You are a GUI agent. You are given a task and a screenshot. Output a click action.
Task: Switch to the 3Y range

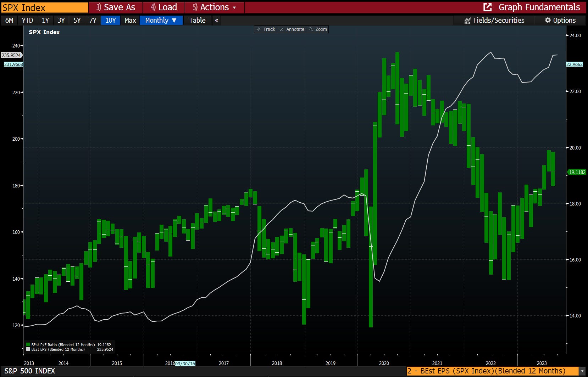[x=61, y=20]
